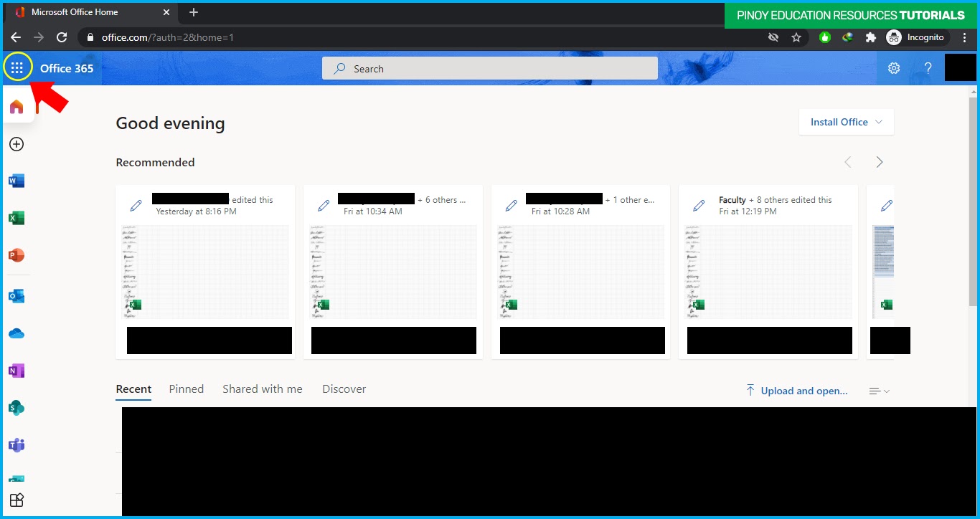Image resolution: width=980 pixels, height=519 pixels.
Task: Click pencil icon on Fri 10:28 AM card
Action: 512,206
